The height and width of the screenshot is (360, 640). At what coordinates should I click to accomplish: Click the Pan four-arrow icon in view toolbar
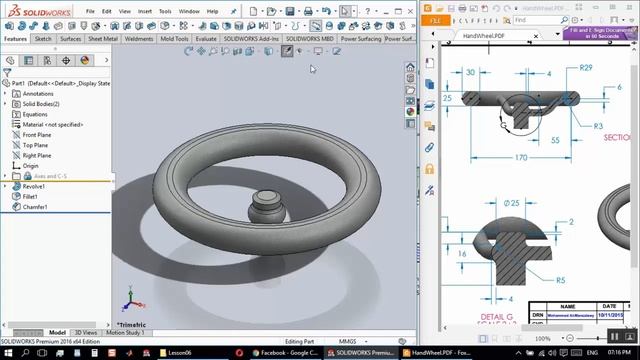201,51
